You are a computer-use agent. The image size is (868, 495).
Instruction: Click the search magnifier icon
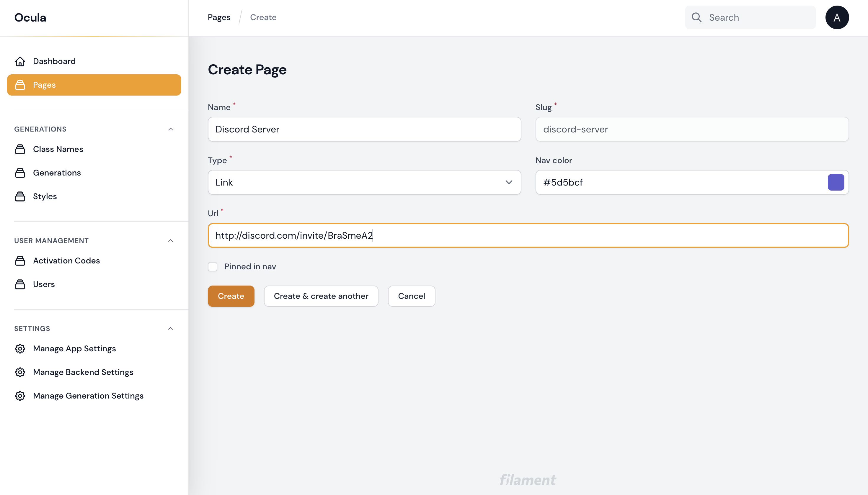696,17
